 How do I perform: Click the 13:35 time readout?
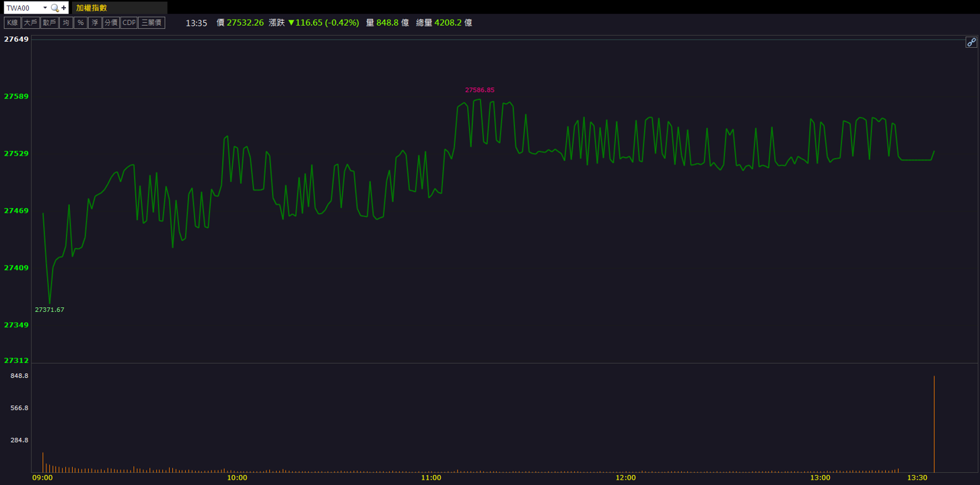click(x=197, y=23)
